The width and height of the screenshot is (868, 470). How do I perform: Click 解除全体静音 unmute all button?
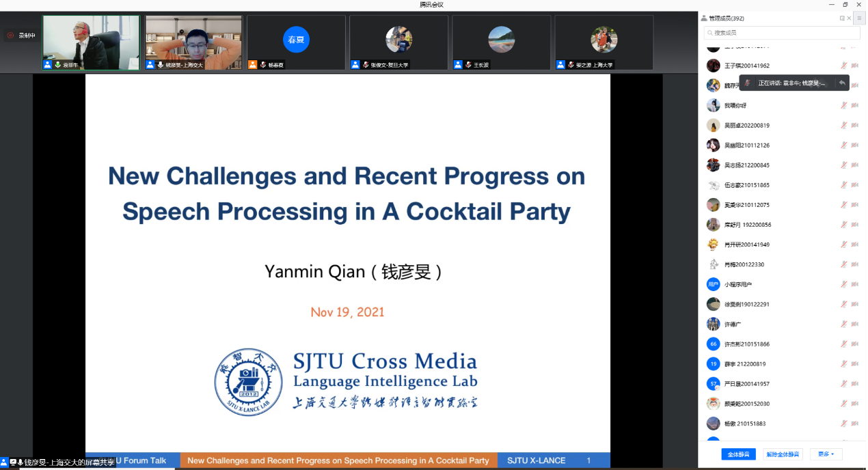pos(781,454)
